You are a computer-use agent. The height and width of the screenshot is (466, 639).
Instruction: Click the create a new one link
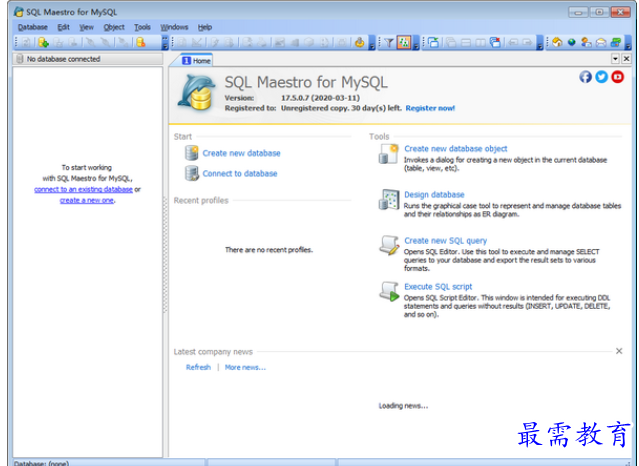[87, 200]
